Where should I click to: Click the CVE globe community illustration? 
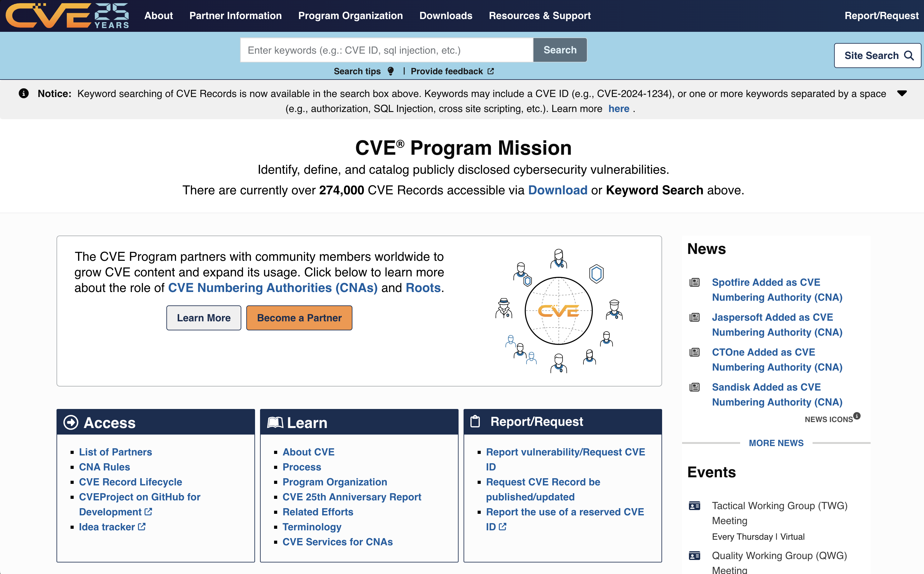point(559,311)
